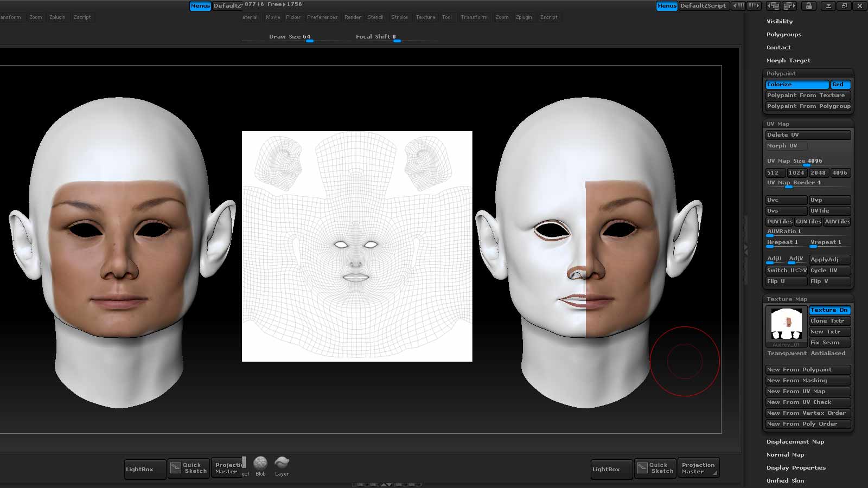Image resolution: width=868 pixels, height=488 pixels.
Task: Open the Preferences menu
Action: [322, 17]
